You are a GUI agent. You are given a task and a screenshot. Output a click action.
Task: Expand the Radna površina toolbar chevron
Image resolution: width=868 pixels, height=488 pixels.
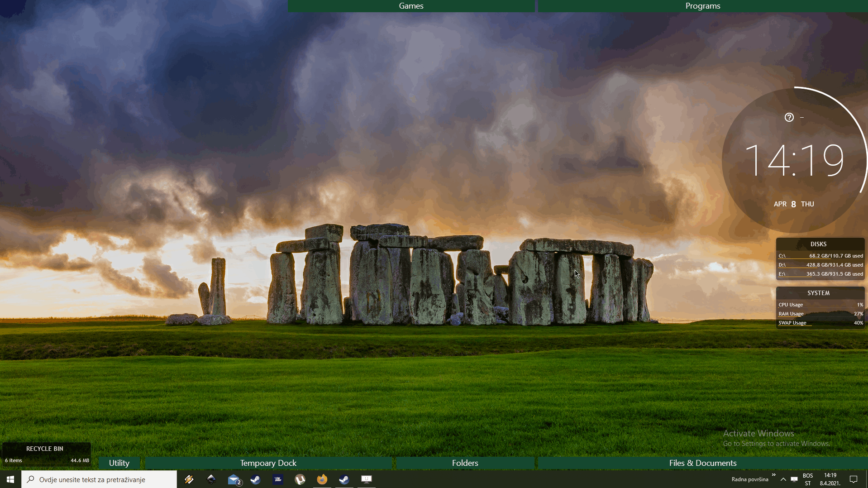point(774,475)
